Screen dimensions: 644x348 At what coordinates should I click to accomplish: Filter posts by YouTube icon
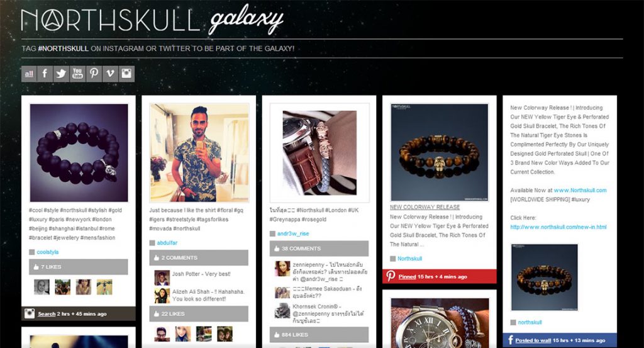pos(77,74)
